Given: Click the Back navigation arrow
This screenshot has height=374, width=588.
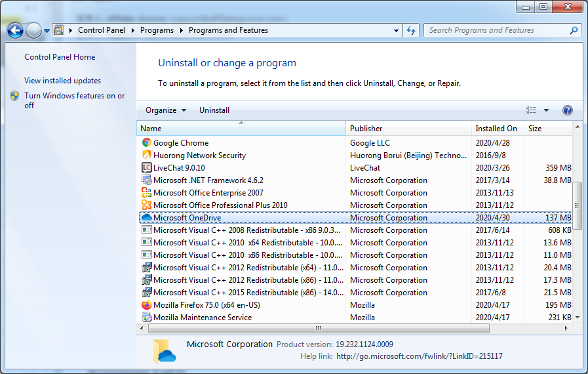Looking at the screenshot, I should (x=15, y=30).
